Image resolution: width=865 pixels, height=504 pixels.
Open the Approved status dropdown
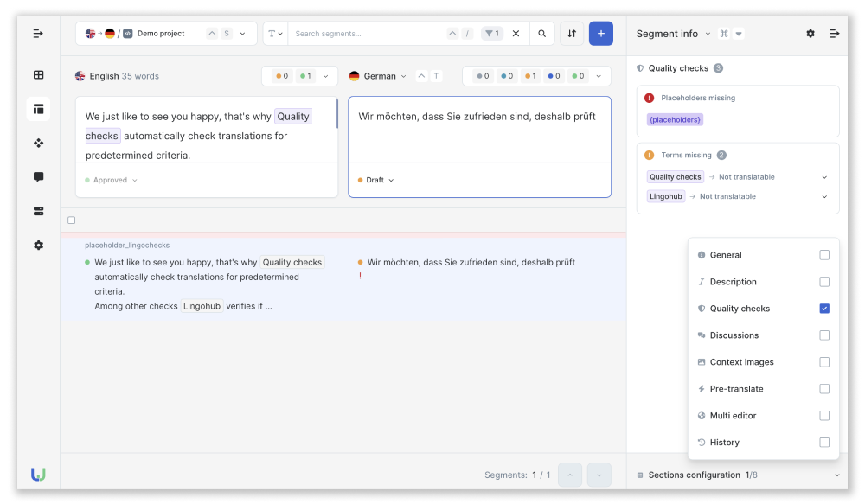click(111, 181)
